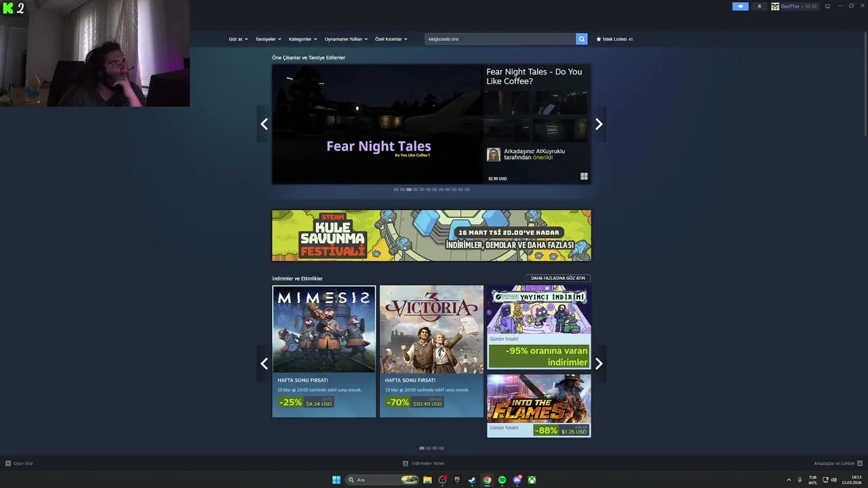
Task: Click the Steam taskbar icon
Action: (472, 480)
